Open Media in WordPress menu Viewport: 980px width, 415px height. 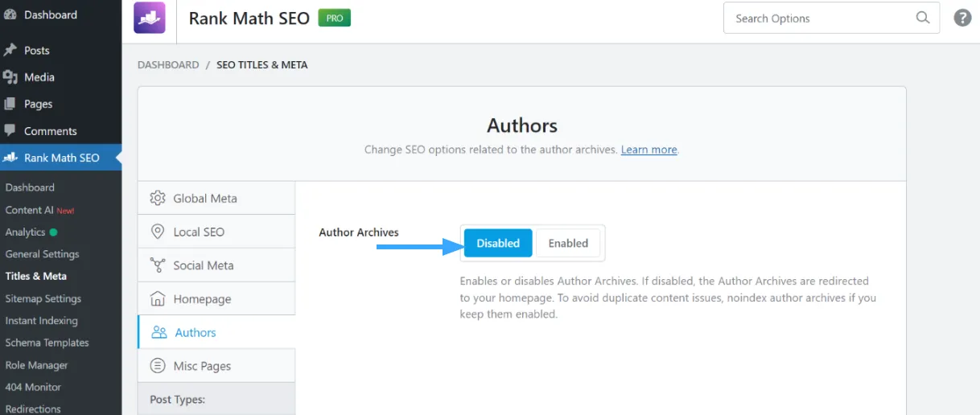pyautogui.click(x=61, y=77)
